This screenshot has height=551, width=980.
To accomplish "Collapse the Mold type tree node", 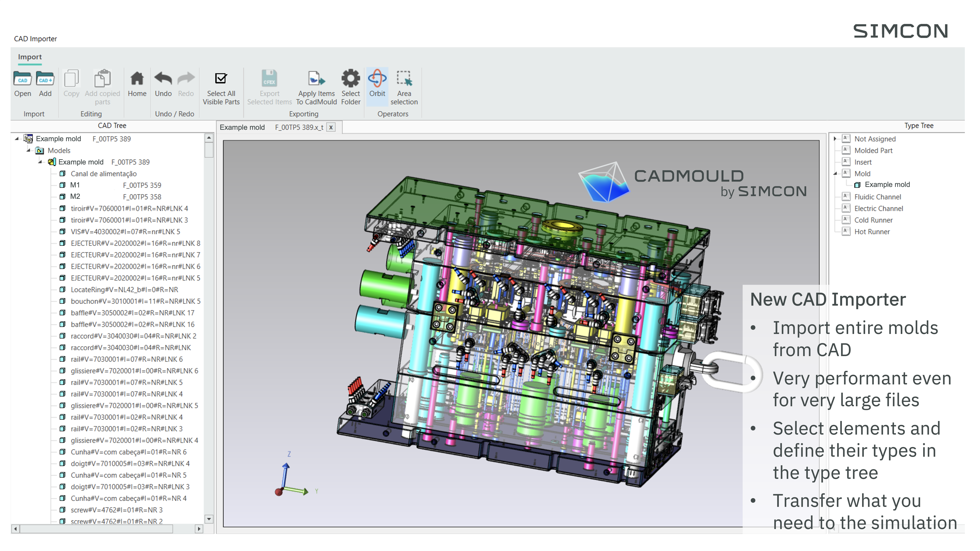I will coord(835,174).
